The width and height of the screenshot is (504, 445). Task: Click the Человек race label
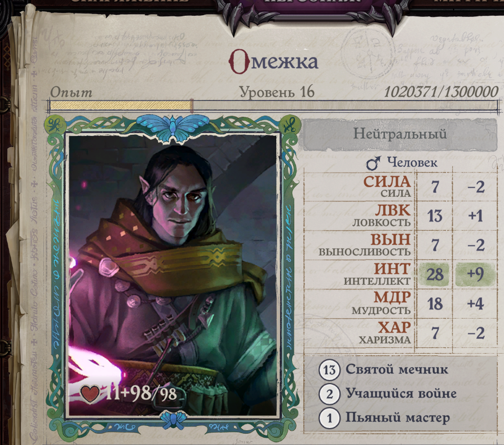(x=412, y=162)
